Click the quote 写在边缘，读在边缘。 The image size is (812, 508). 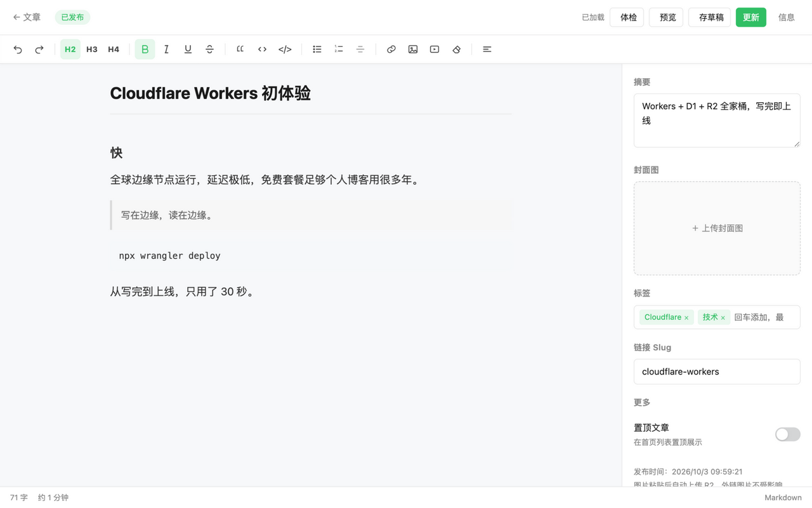pos(169,215)
